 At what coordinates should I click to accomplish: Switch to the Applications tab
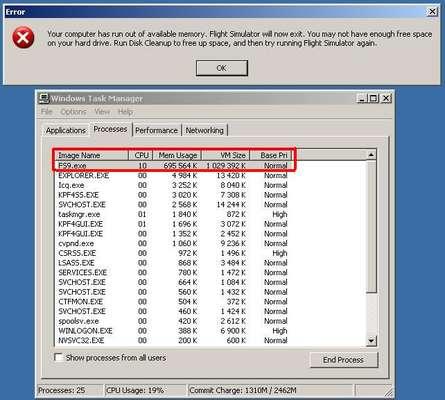point(66,130)
